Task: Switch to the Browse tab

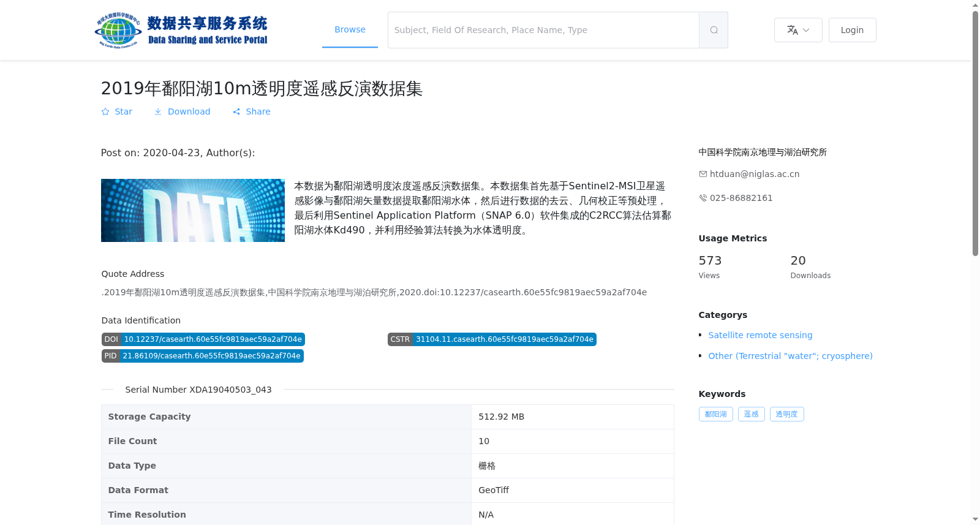Action: [x=350, y=29]
